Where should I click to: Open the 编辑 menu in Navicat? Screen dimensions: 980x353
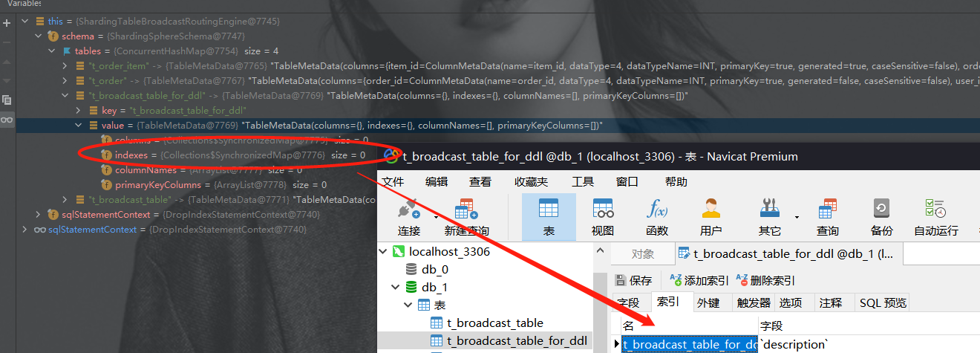coord(437,181)
